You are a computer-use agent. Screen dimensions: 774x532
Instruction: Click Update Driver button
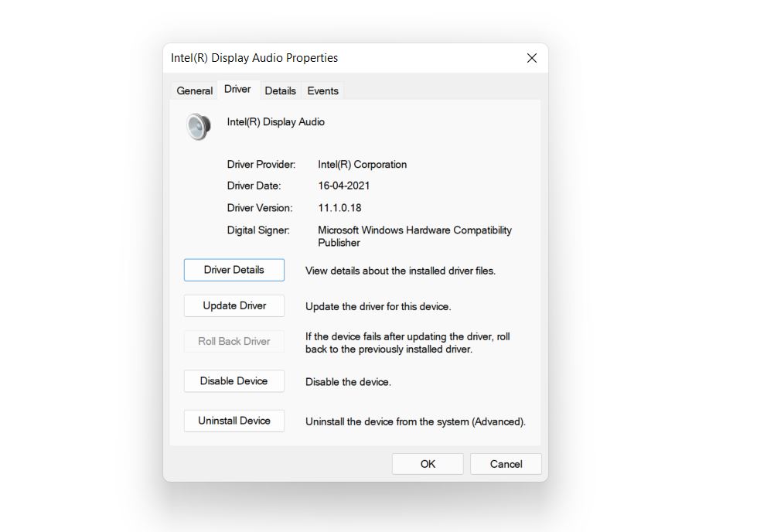click(234, 305)
